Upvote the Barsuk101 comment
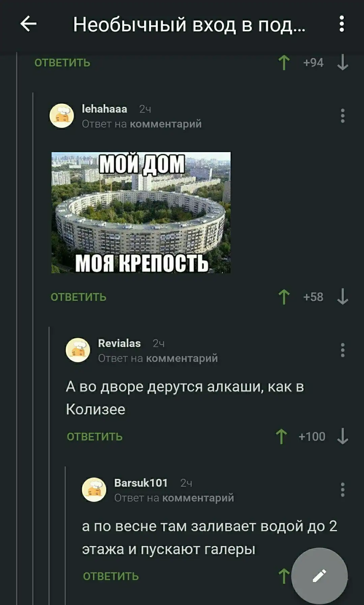Viewport: 364px width, 605px height. pos(284,576)
